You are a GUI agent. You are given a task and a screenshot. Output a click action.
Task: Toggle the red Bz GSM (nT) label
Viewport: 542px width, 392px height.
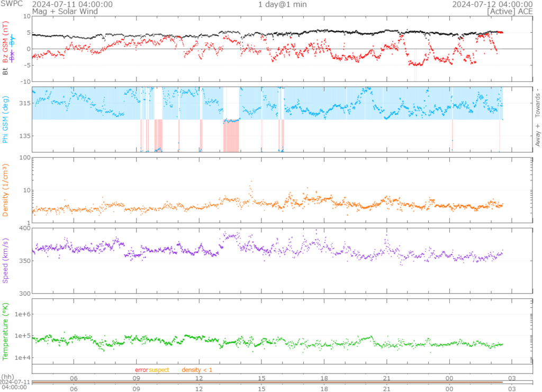click(5, 42)
